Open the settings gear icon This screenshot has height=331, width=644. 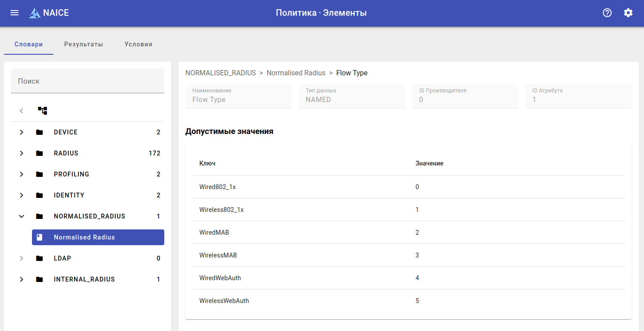(628, 13)
